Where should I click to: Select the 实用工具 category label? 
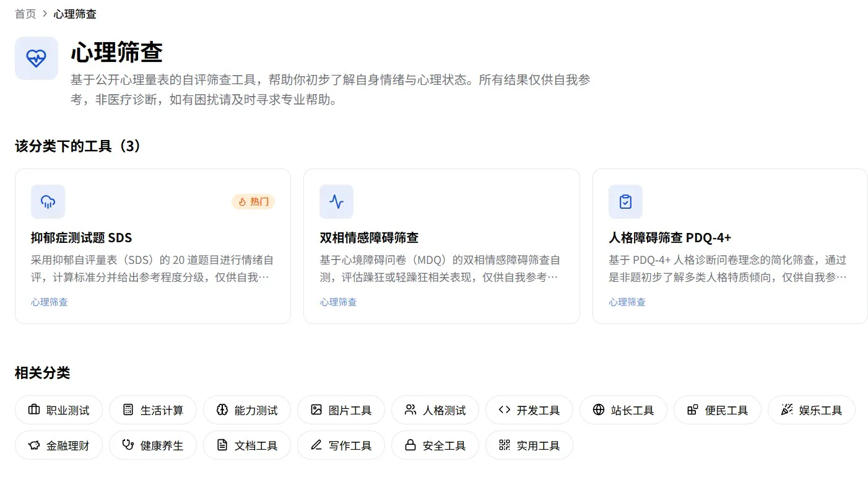coord(539,445)
